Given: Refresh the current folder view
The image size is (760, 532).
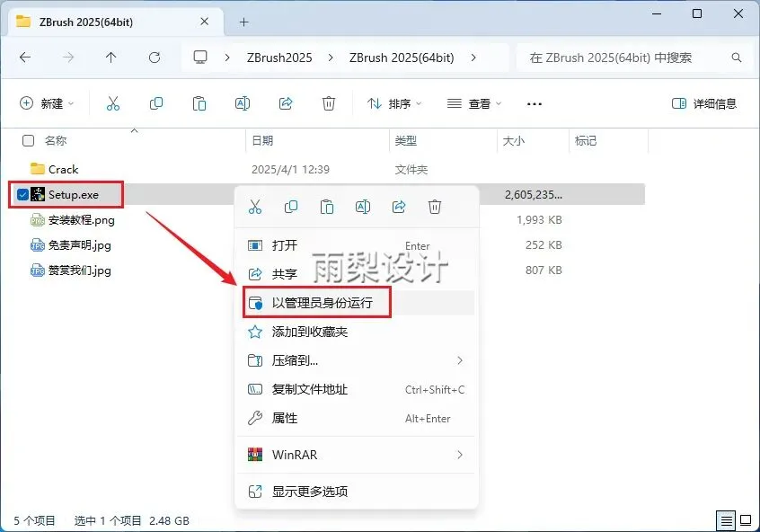Looking at the screenshot, I should click(155, 58).
